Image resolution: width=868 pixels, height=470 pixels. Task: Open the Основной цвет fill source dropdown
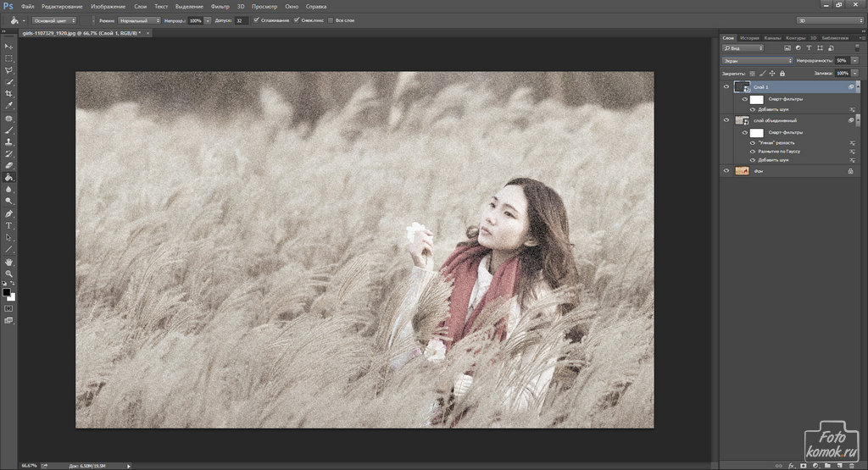pos(53,20)
